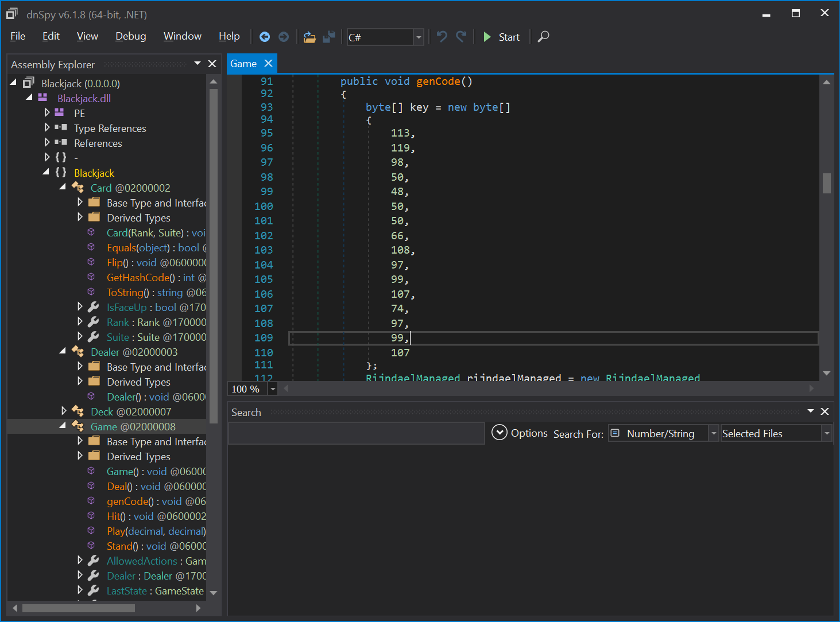Image resolution: width=840 pixels, height=622 pixels.
Task: Expand the Deck class tree node
Action: coord(64,411)
